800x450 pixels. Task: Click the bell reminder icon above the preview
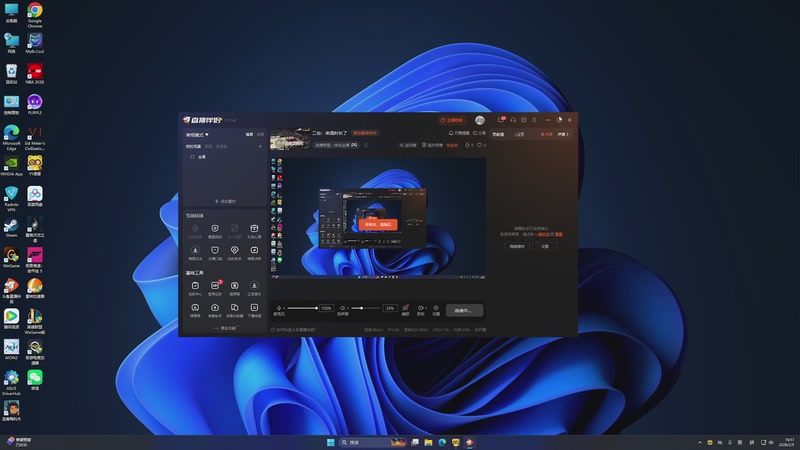coord(451,133)
